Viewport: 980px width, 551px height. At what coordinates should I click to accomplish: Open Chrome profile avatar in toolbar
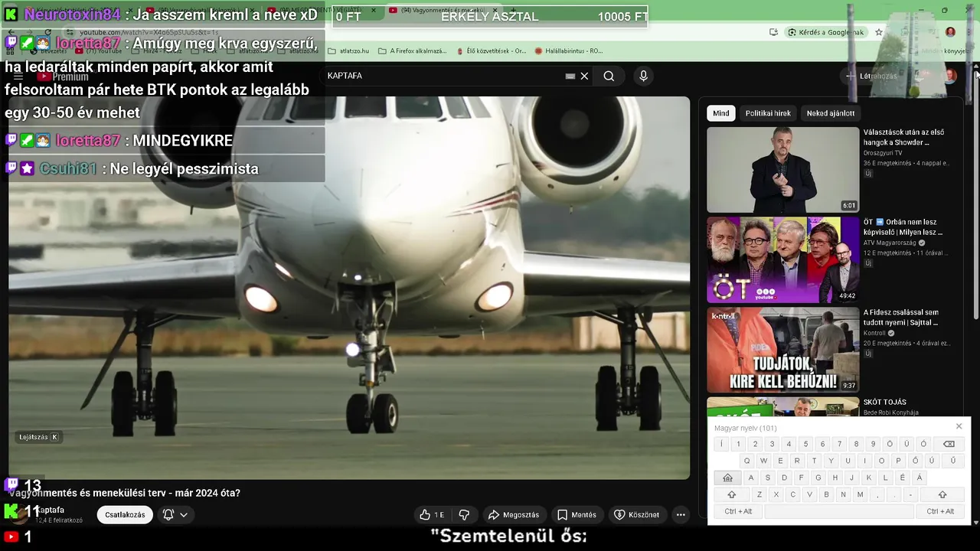[950, 32]
